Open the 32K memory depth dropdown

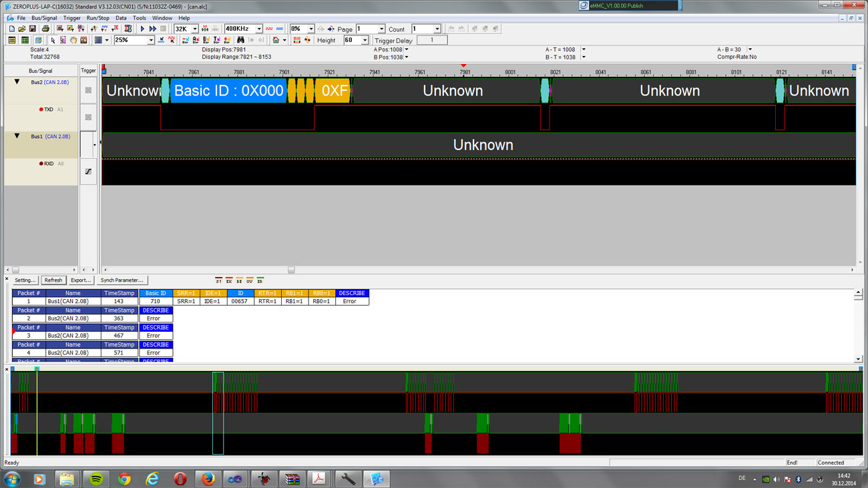point(195,29)
